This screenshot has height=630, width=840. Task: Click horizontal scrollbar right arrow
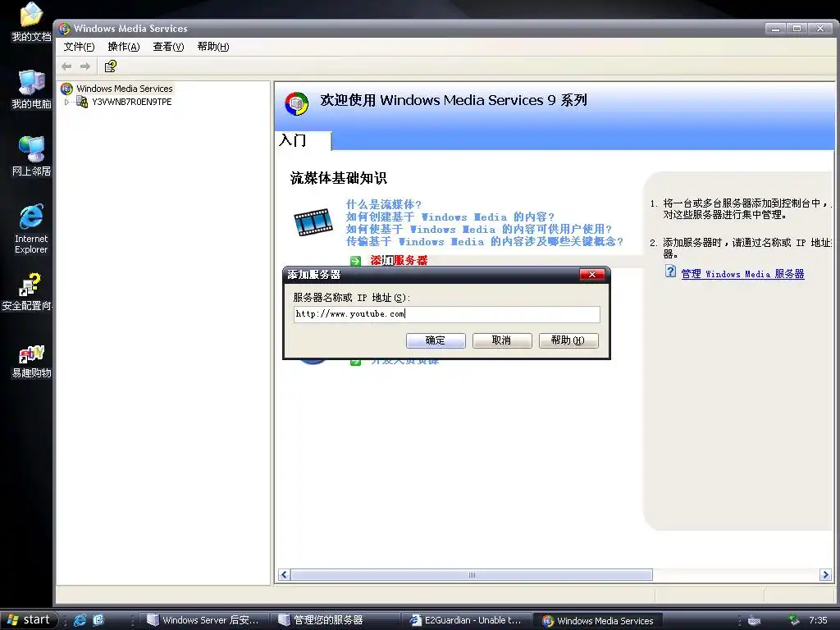coord(825,575)
